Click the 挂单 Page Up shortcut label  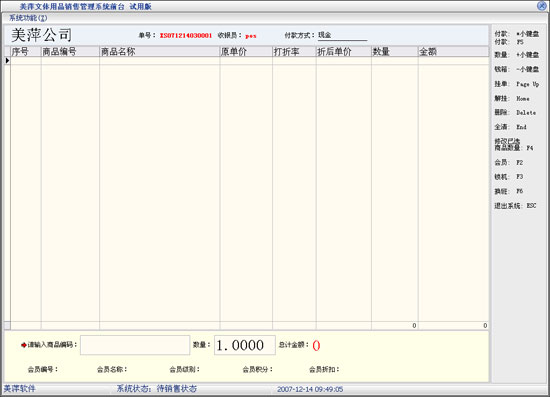coord(516,84)
